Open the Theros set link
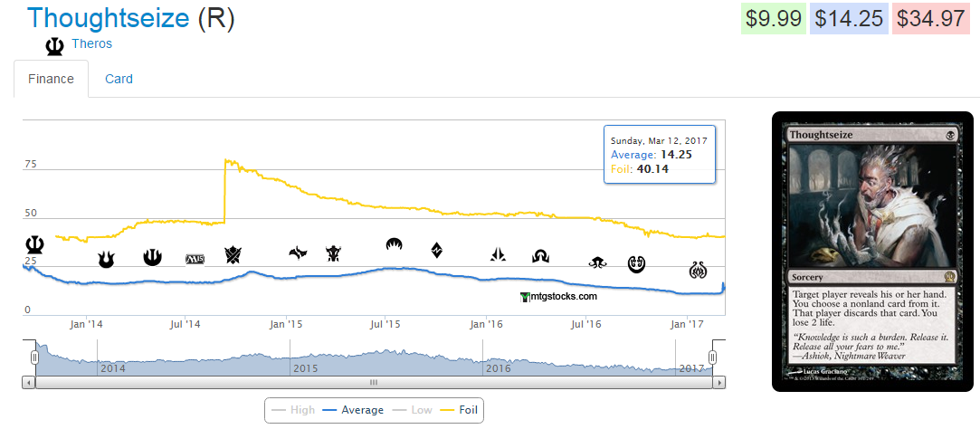 (92, 43)
